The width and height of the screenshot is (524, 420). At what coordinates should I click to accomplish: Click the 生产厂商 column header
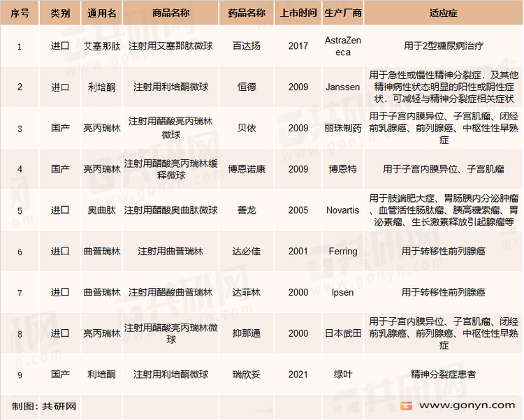coord(343,13)
